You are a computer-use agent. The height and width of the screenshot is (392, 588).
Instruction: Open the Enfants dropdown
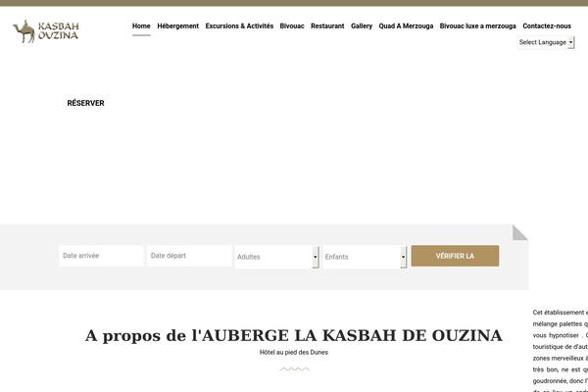(x=365, y=257)
